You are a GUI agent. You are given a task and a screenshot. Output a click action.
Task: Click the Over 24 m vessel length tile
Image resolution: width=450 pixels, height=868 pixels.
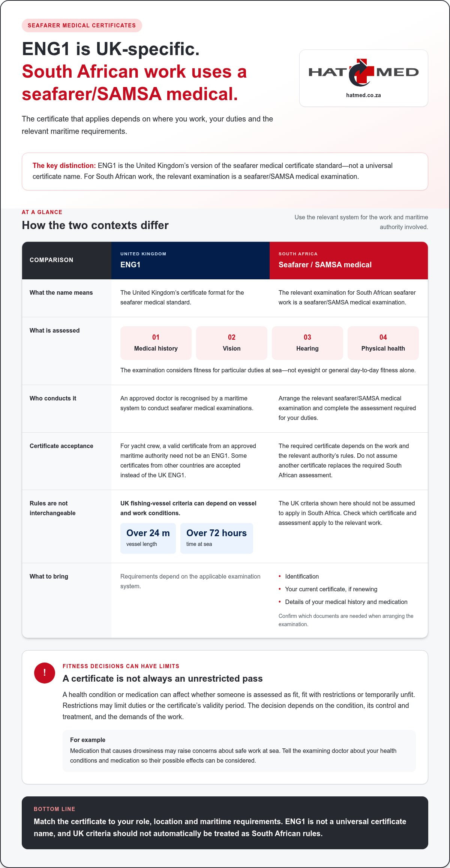[x=148, y=538]
